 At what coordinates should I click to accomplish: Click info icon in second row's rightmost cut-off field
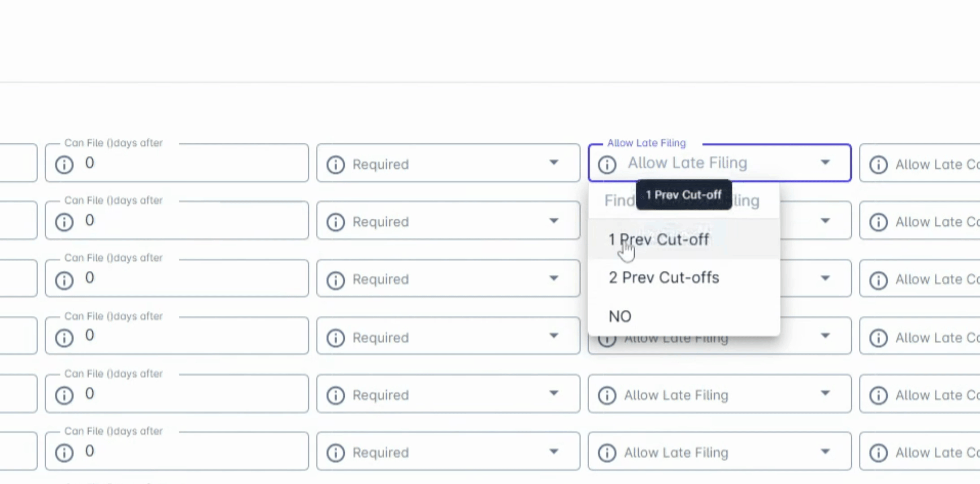coord(878,222)
